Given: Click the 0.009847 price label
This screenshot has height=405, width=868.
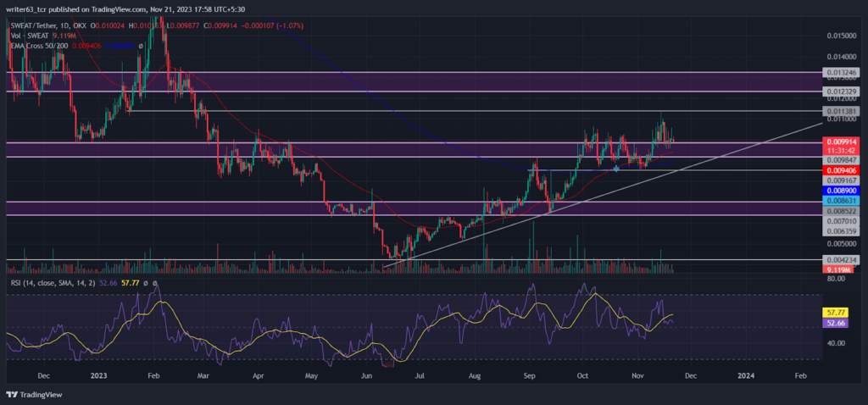Looking at the screenshot, I should 841,159.
